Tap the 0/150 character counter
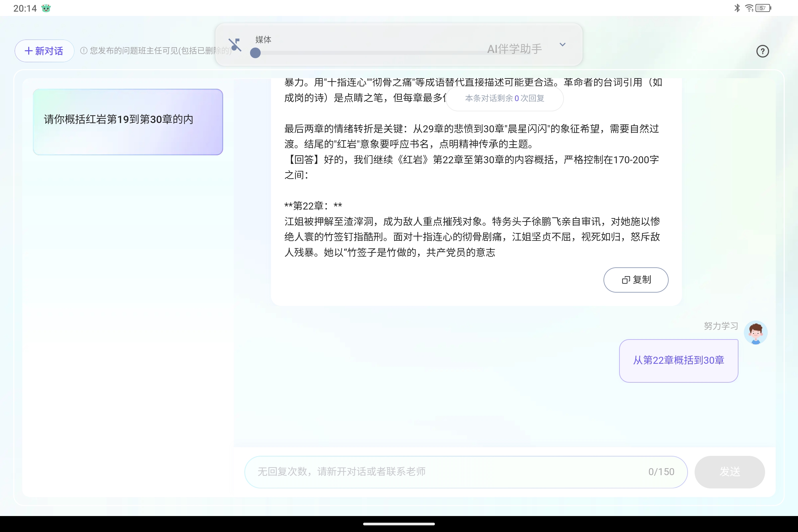This screenshot has height=532, width=798. pos(661,471)
